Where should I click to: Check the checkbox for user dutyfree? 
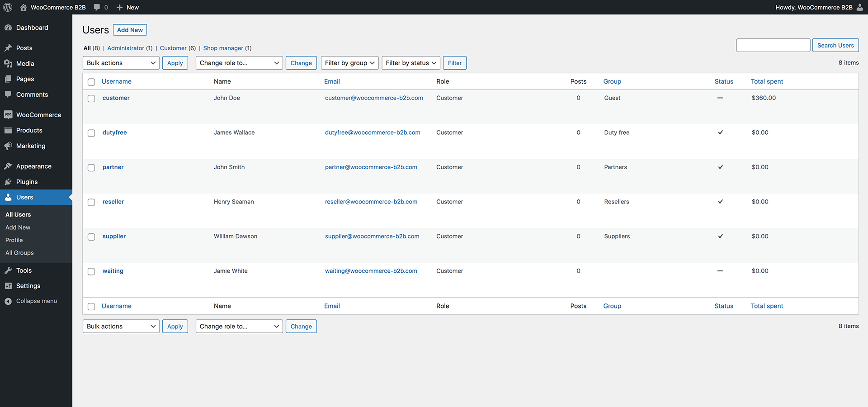tap(91, 133)
